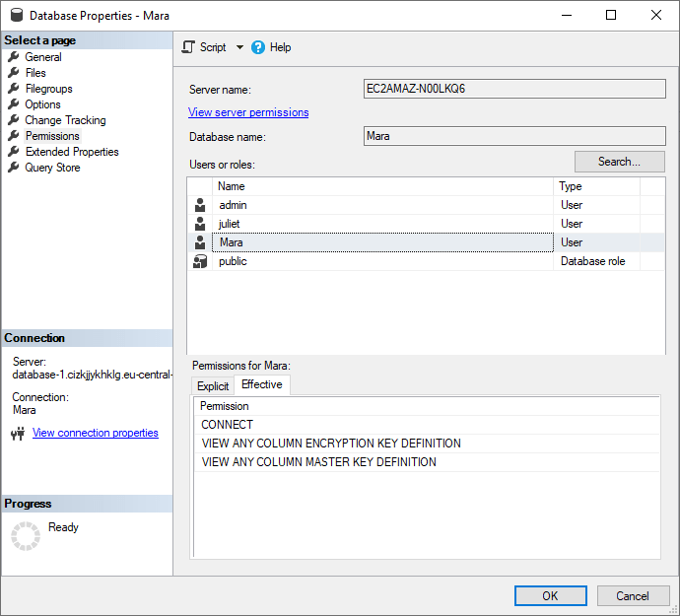
Task: Click the Permission column header
Action: (x=427, y=406)
